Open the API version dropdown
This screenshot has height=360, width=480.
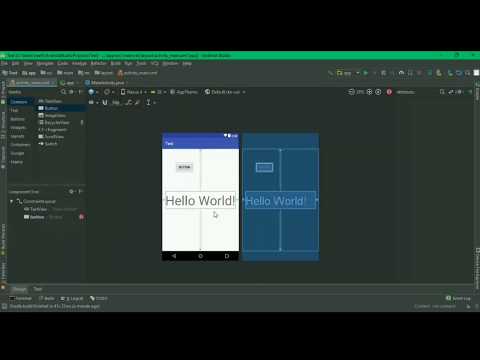tap(158, 92)
